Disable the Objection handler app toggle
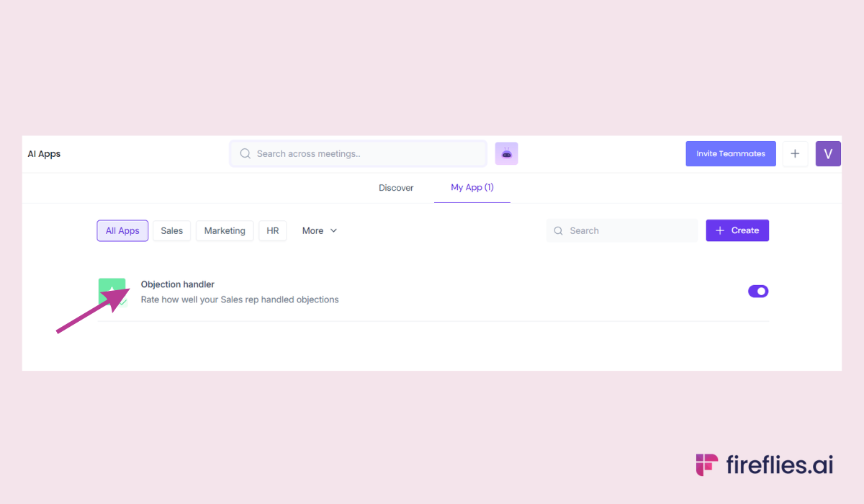Image resolution: width=864 pixels, height=504 pixels. tap(758, 291)
